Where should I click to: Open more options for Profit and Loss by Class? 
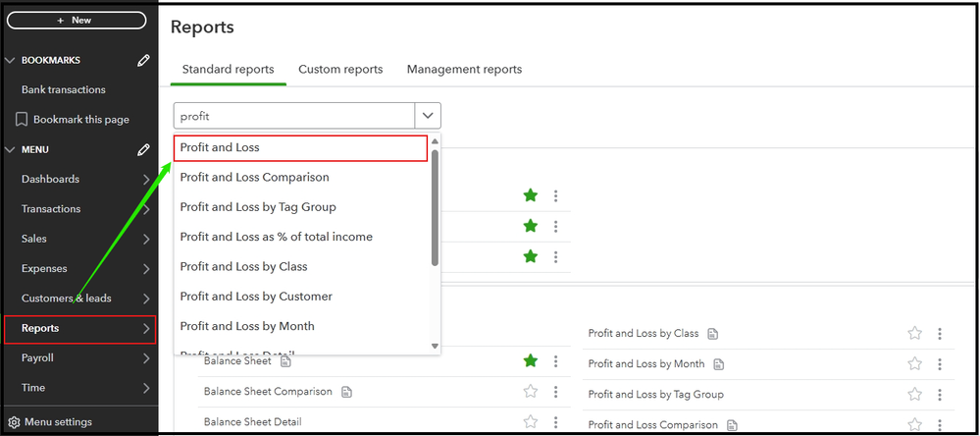940,334
